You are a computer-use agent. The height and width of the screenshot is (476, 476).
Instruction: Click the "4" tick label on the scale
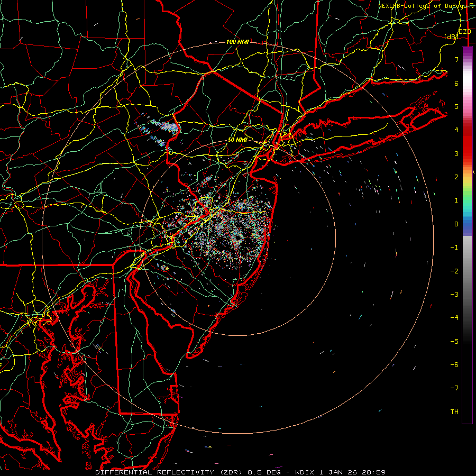(x=456, y=130)
